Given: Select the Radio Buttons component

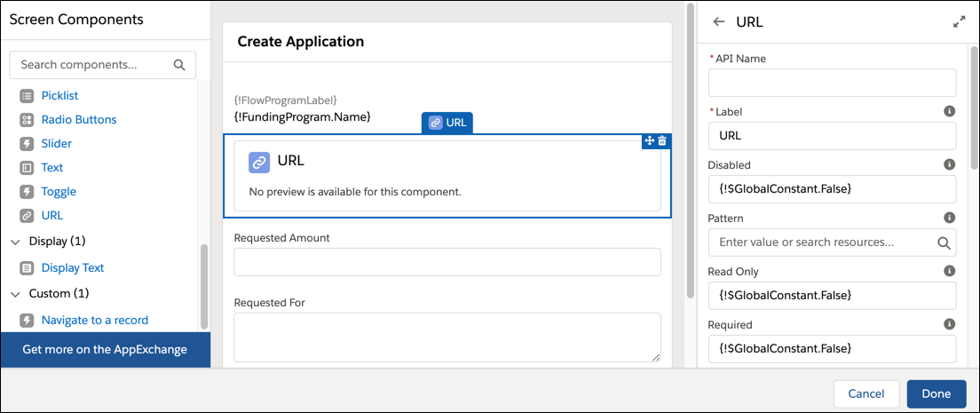Looking at the screenshot, I should [x=78, y=119].
